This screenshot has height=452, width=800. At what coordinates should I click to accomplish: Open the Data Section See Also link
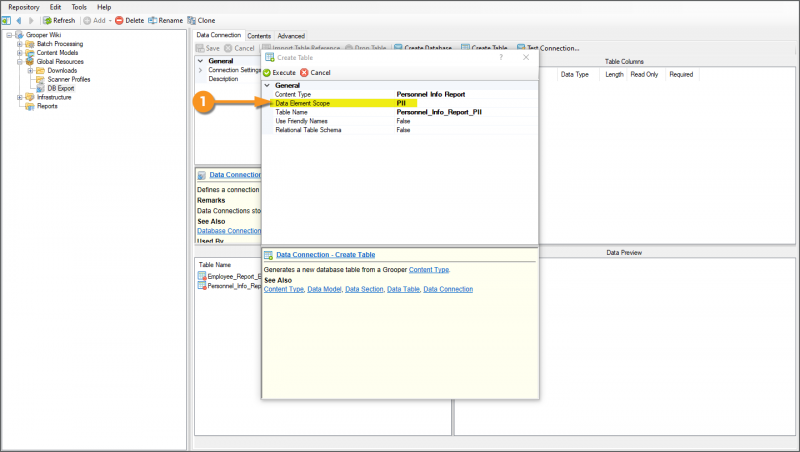pyautogui.click(x=364, y=289)
